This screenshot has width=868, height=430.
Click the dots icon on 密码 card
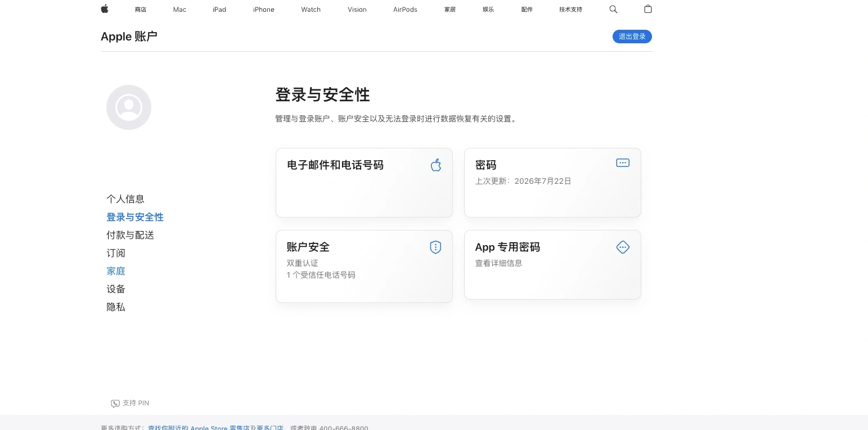coord(623,163)
